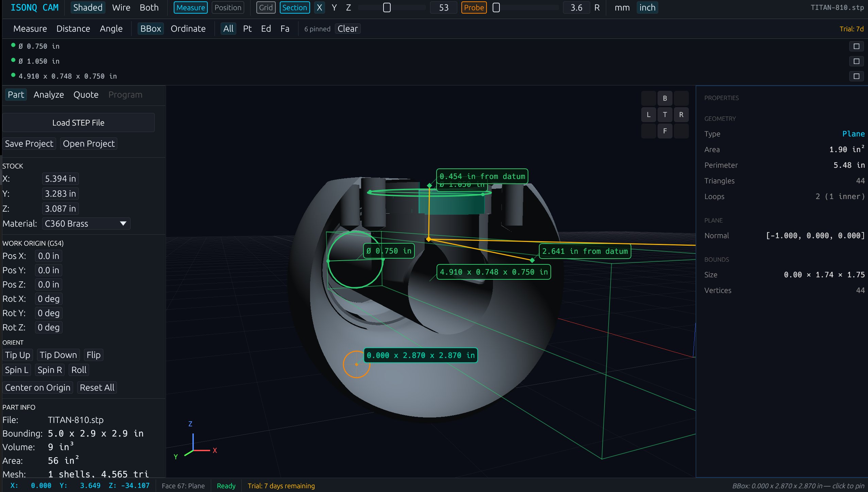Toggle the Section view button

[294, 7]
